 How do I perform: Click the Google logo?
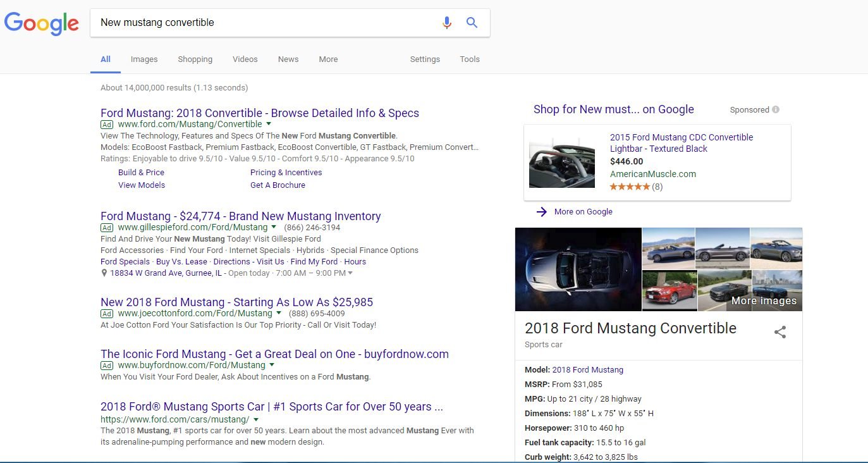point(42,23)
